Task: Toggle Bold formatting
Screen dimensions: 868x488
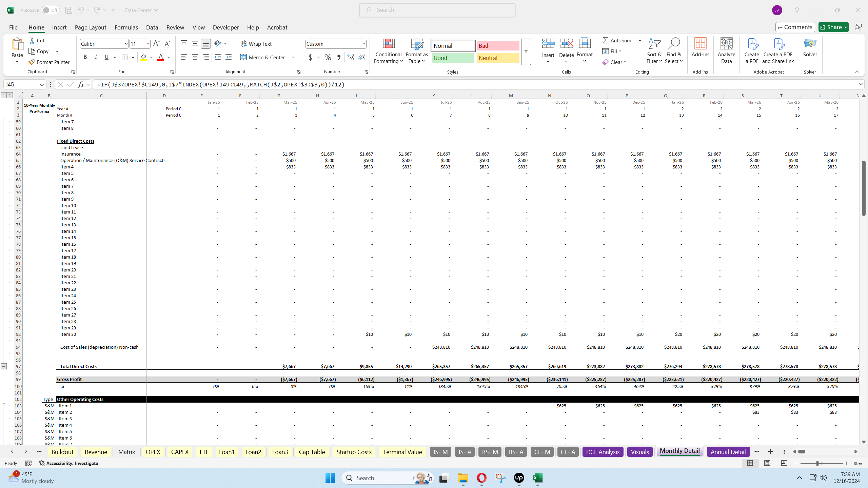Action: [85, 57]
